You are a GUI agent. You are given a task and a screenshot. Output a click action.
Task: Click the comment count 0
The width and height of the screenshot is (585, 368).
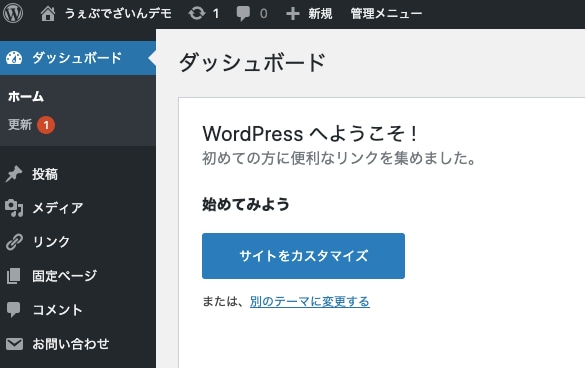(264, 14)
